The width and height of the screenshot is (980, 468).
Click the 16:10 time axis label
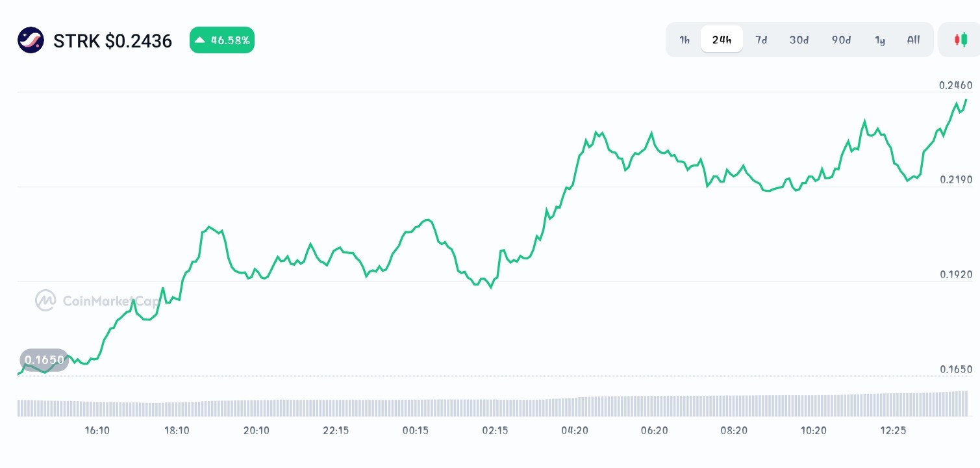coord(97,430)
